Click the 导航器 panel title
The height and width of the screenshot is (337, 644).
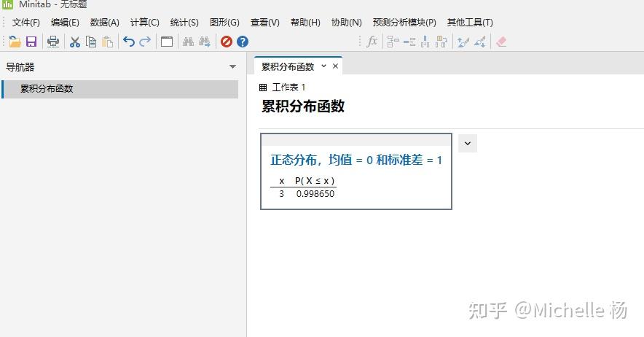pos(20,67)
